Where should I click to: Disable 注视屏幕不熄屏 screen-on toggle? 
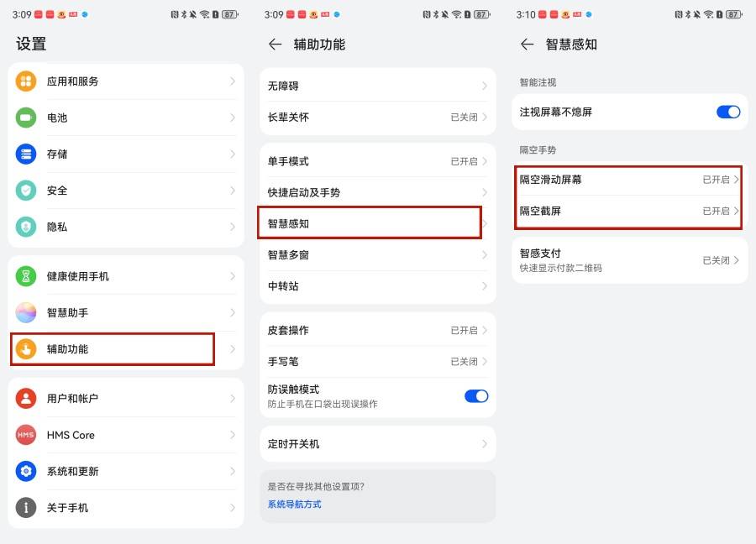point(728,111)
